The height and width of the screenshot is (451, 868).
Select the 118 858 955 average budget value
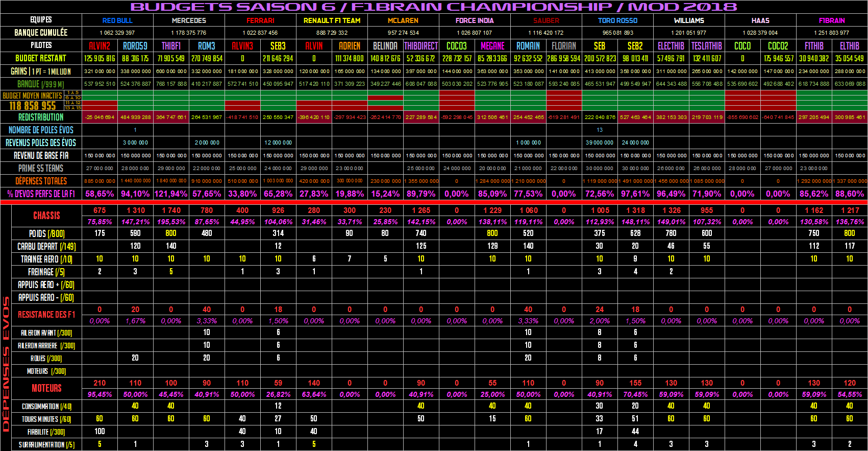[x=33, y=106]
